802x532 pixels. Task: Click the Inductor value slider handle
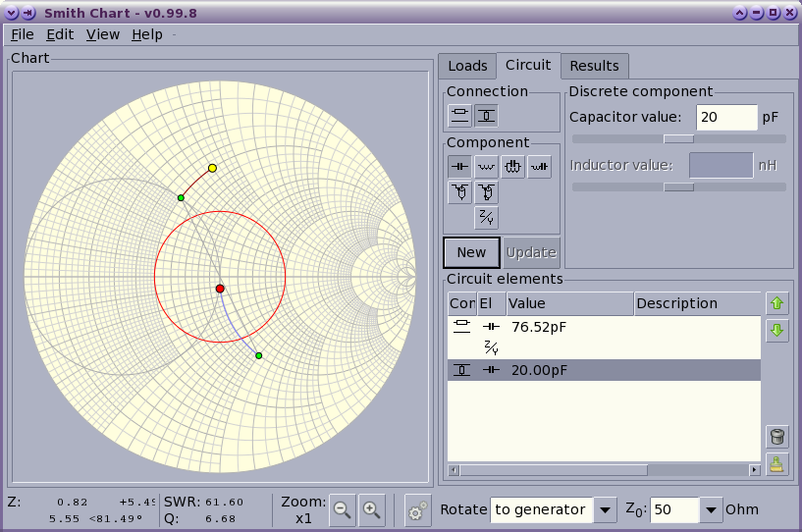coord(678,187)
